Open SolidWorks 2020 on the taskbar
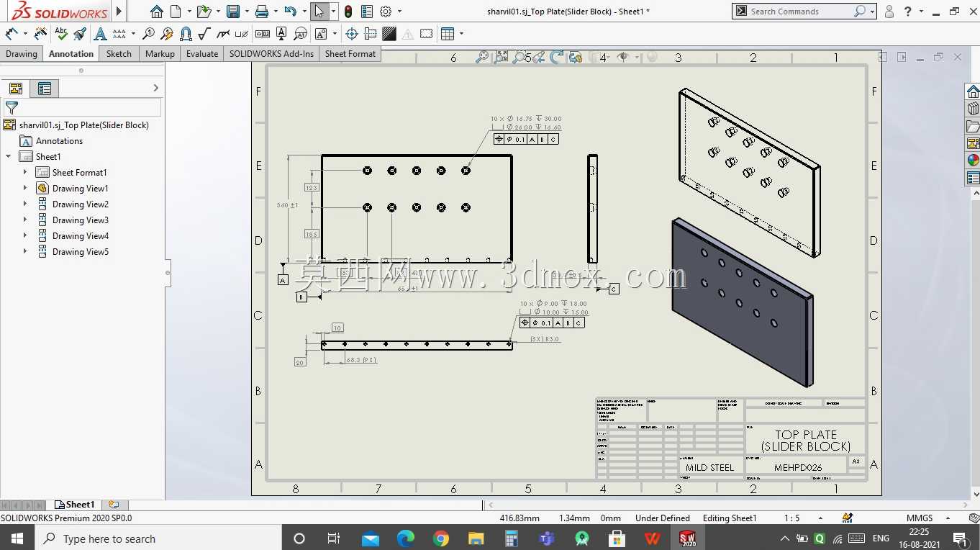Screen dimensions: 980x550 pyautogui.click(x=688, y=538)
